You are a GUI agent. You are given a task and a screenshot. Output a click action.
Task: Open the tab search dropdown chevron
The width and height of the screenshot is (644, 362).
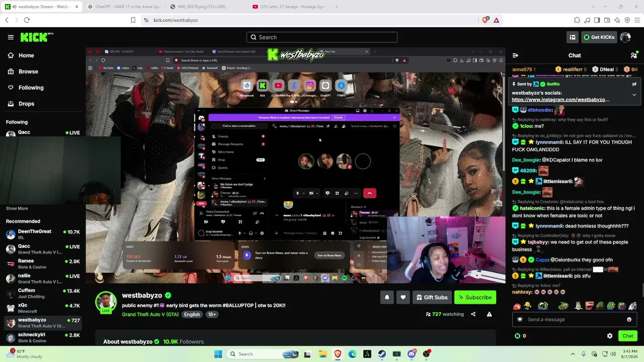(x=592, y=7)
